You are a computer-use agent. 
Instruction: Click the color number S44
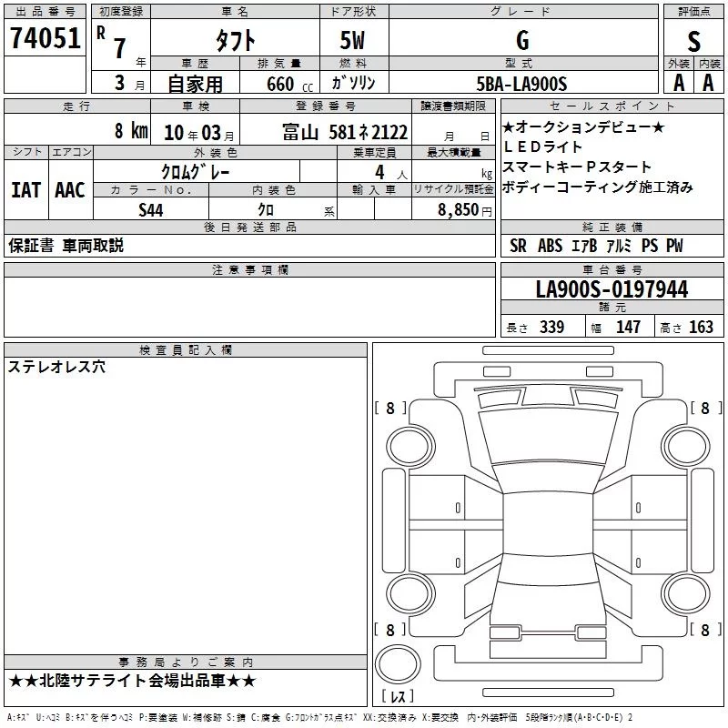click(151, 209)
